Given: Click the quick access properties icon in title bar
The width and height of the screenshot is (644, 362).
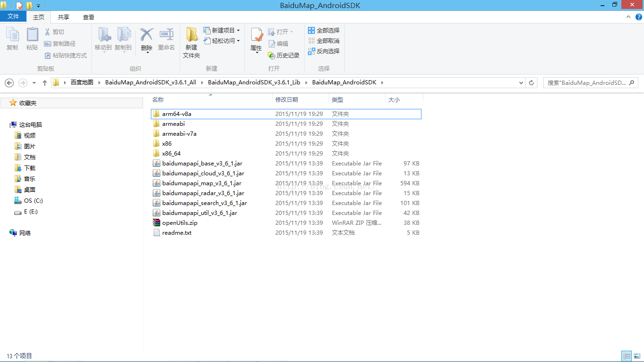Looking at the screenshot, I should [x=19, y=6].
